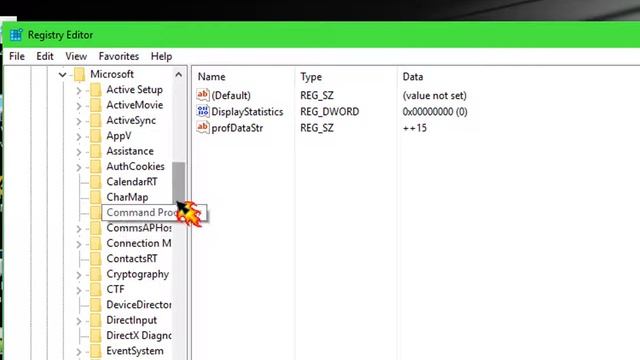Screen dimensions: 640x360
Task: Click the AuthCookies folder icon
Action: coord(96,167)
